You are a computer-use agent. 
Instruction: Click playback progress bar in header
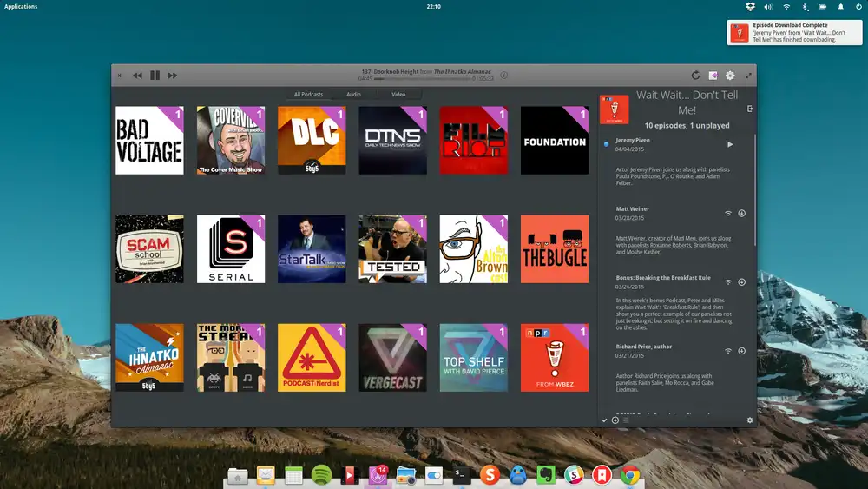424,79
